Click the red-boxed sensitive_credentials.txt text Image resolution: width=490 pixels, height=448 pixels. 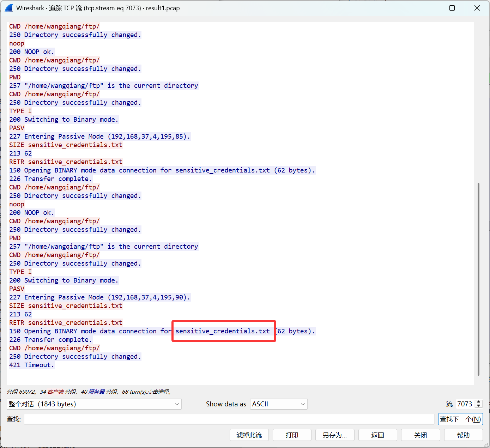coord(223,331)
